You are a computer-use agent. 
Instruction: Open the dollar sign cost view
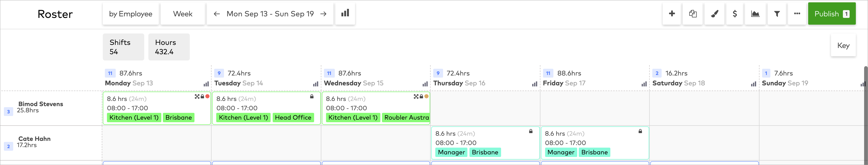(x=735, y=13)
